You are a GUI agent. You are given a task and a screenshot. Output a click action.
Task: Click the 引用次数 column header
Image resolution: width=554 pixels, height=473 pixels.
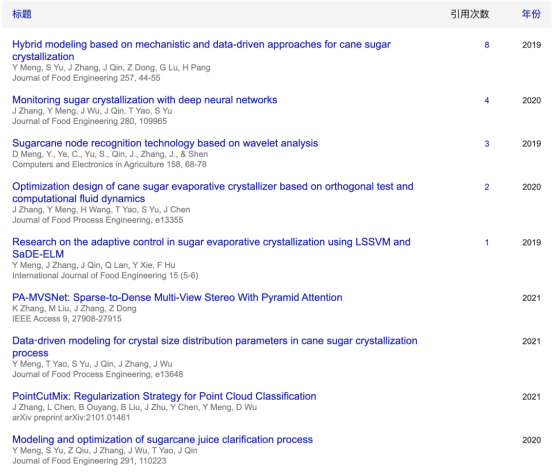click(470, 14)
